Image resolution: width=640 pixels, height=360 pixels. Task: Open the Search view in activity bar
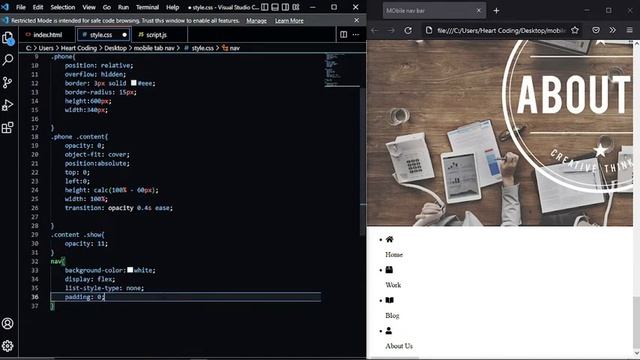[8, 60]
